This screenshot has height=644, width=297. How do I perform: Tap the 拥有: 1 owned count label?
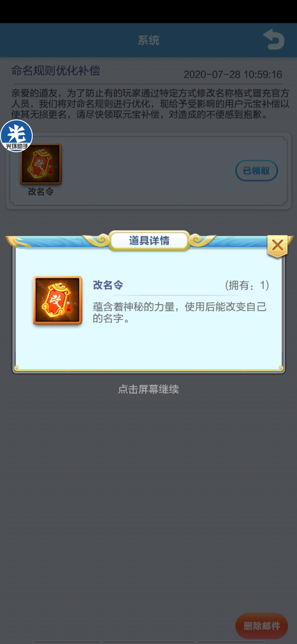[x=247, y=285]
